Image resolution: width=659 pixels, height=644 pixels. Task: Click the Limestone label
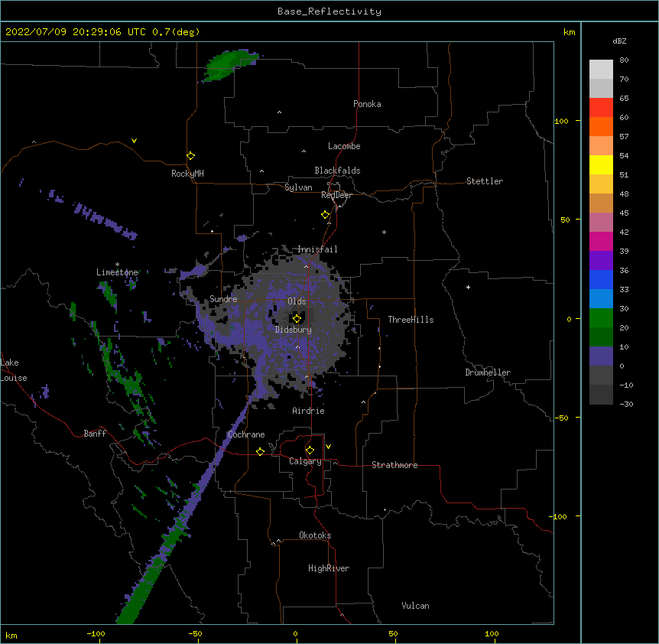(x=117, y=272)
